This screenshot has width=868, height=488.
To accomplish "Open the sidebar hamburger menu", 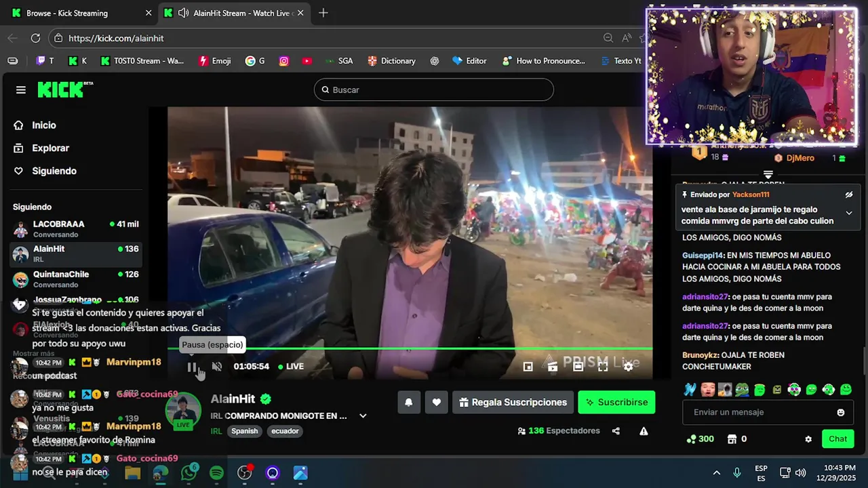I will (x=21, y=89).
